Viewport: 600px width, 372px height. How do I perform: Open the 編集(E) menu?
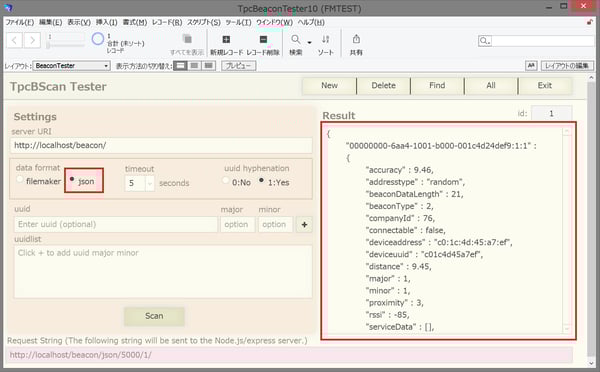tap(51, 22)
